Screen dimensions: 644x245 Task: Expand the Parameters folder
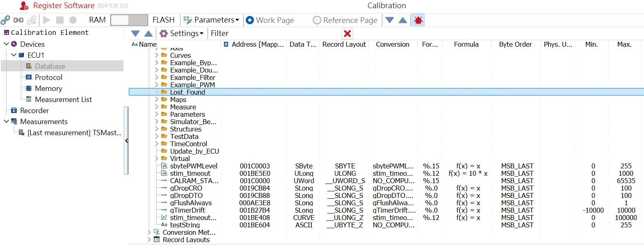[x=156, y=114]
